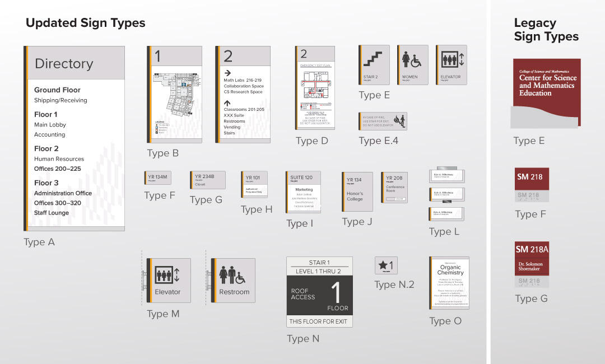Click the women's accessible restroom icon on WOMEN sign
This screenshot has width=605, height=364.
point(412,60)
